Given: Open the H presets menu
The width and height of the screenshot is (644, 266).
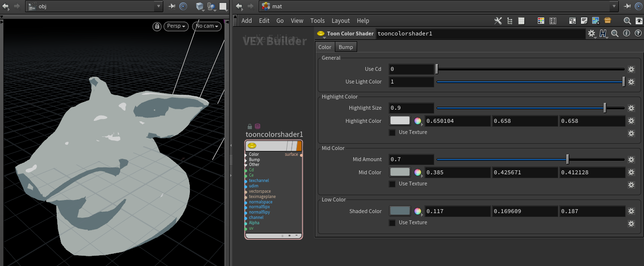Looking at the screenshot, I should coord(603,34).
